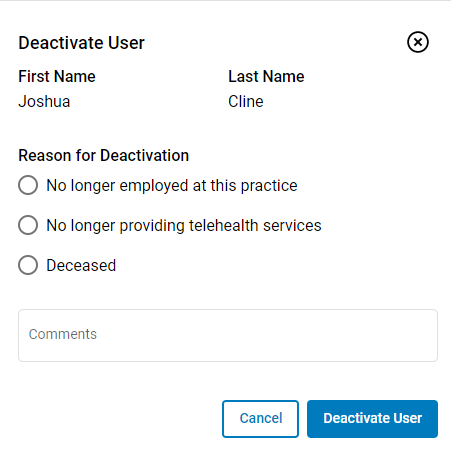This screenshot has width=451, height=476.
Task: Close the Deactivate User dialog with the X icon
Action: point(418,42)
